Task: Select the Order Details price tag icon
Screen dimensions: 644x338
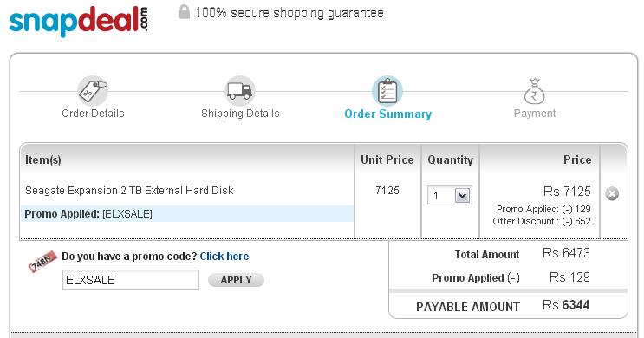Action: point(93,91)
